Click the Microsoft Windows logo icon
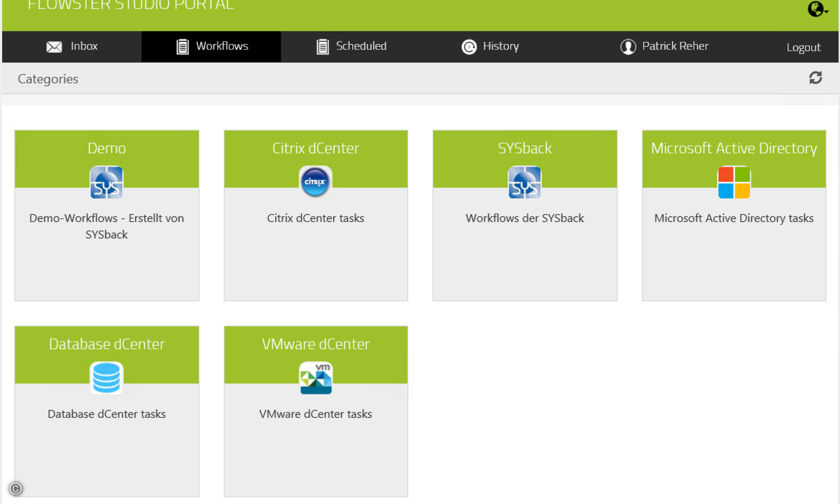This screenshot has width=840, height=504. [734, 183]
